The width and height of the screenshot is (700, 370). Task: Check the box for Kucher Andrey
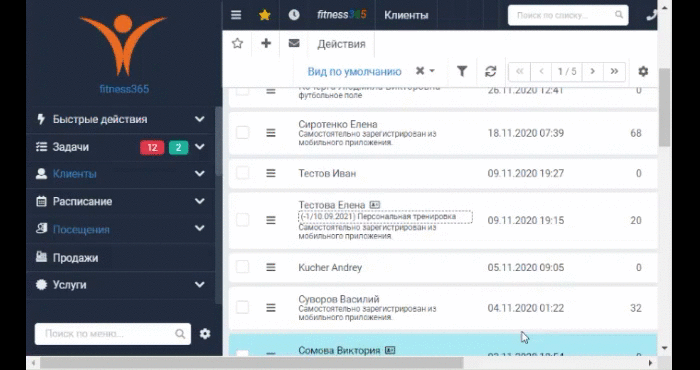coord(242,267)
